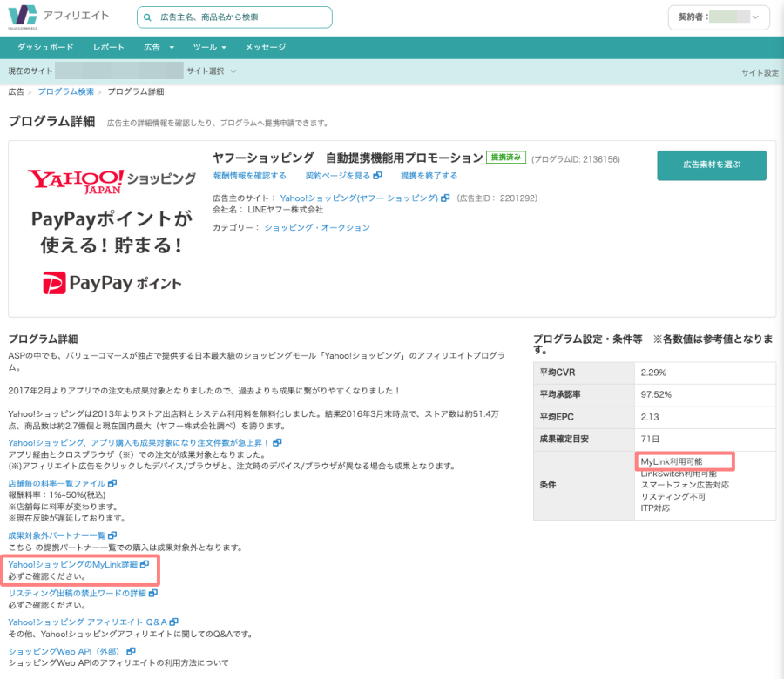The image size is (784, 679).
Task: Open リスティング出稿の禁止ワードの詳細 link
Action: click(x=77, y=593)
